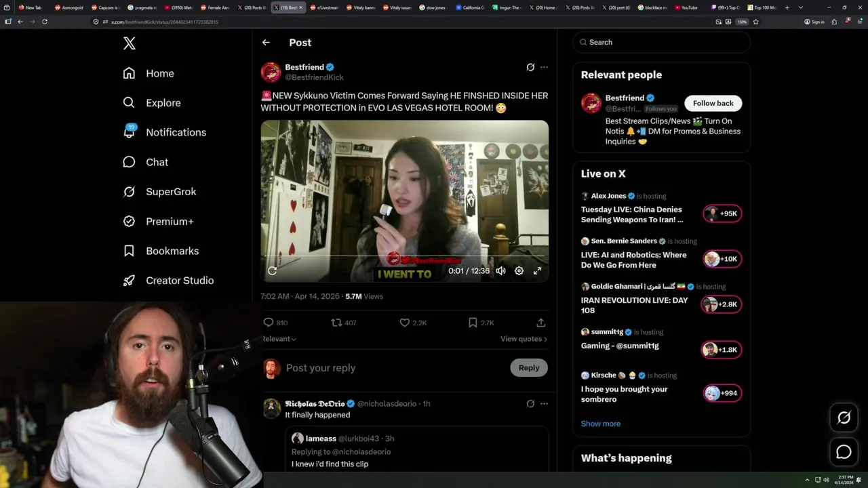Expand the Relevant replies sort dropdown
Screen dimensions: 868x488
(279, 339)
